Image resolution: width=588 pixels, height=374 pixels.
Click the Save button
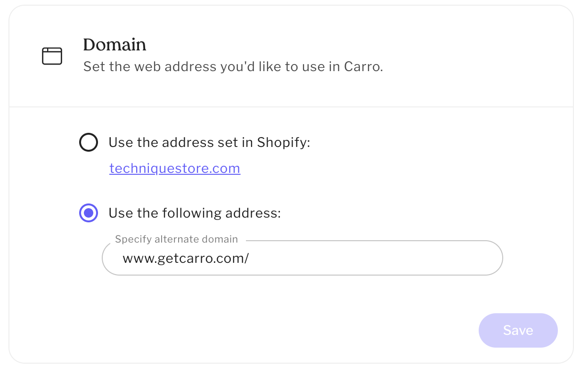[x=518, y=330]
